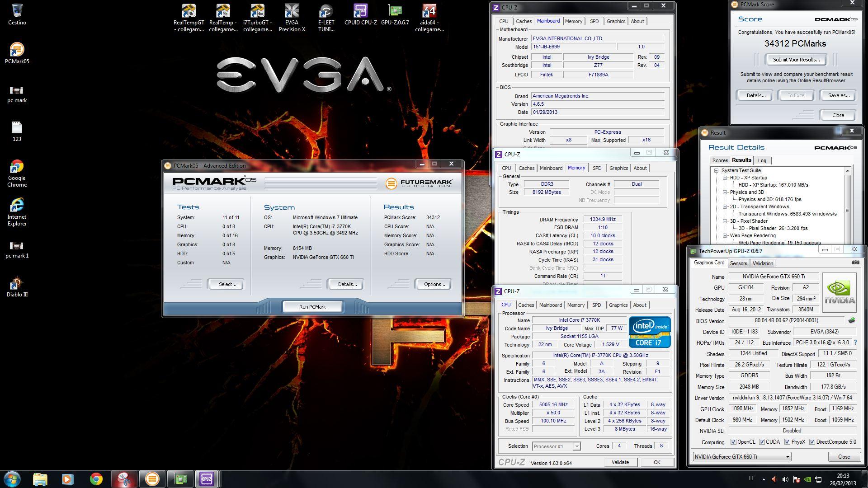Viewport: 868px width, 488px height.
Task: Open the GeForce GTX 660 Ti dropdown
Action: point(742,456)
